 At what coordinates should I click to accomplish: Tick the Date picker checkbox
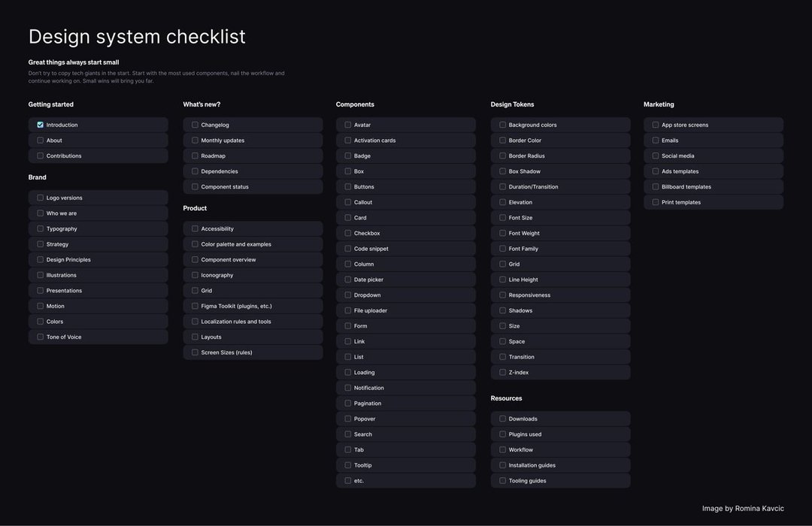(348, 280)
